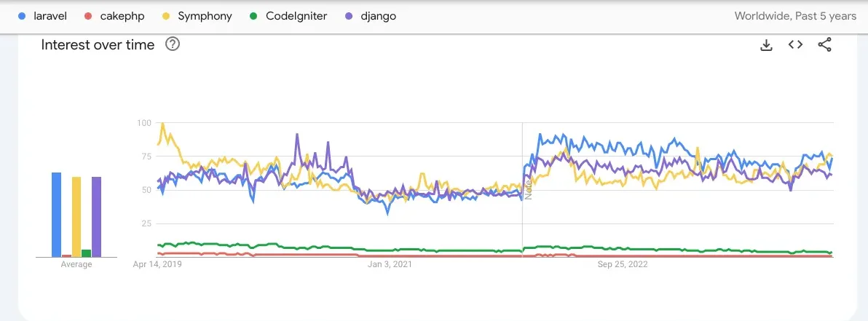Select the cakephp search term label

tap(122, 16)
